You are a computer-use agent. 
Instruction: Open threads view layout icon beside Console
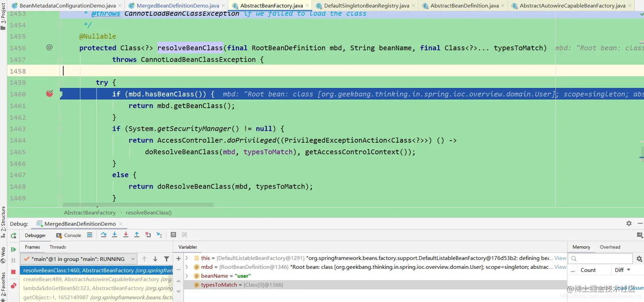[89, 235]
